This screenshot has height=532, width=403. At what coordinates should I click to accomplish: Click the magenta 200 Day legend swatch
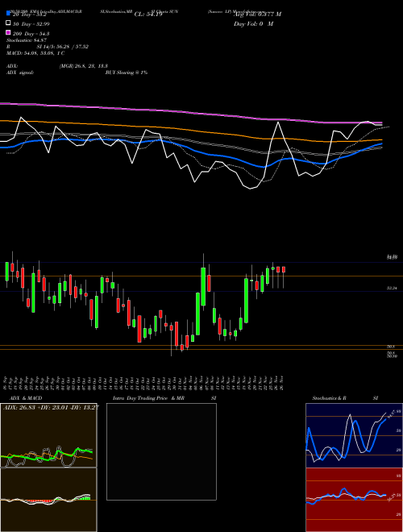(x=8, y=32)
